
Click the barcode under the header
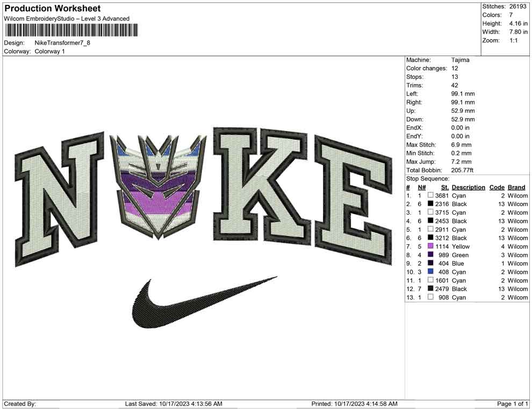tap(71, 30)
